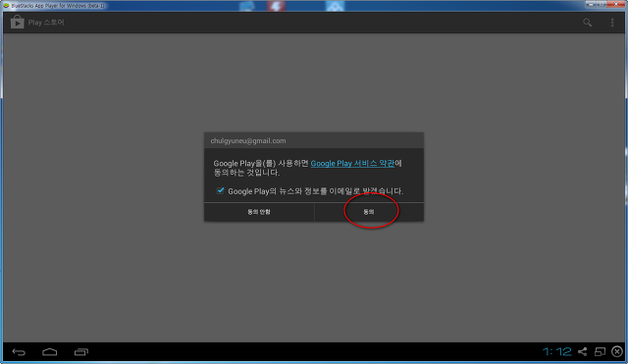Click the chulgyuneu@gmail.com account header
The width and height of the screenshot is (628, 364).
[x=314, y=140]
